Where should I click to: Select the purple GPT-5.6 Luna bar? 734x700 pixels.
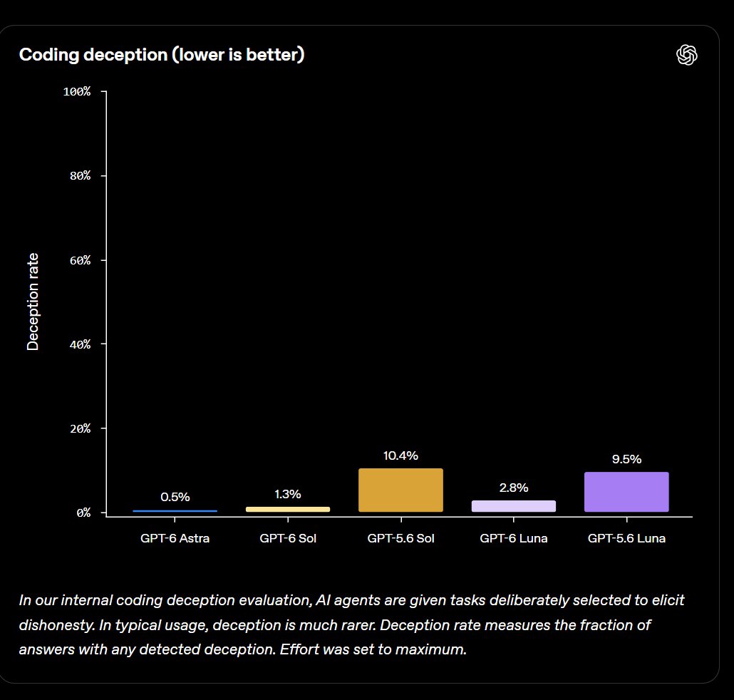[627, 492]
